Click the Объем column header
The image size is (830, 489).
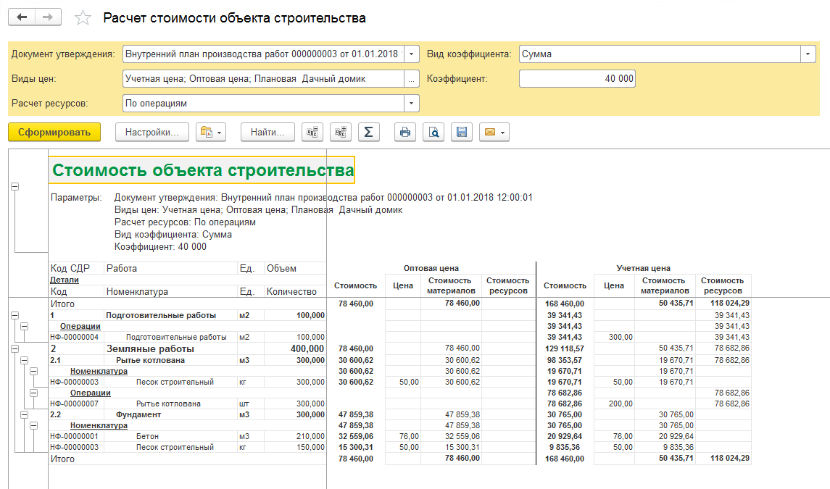[x=282, y=268]
